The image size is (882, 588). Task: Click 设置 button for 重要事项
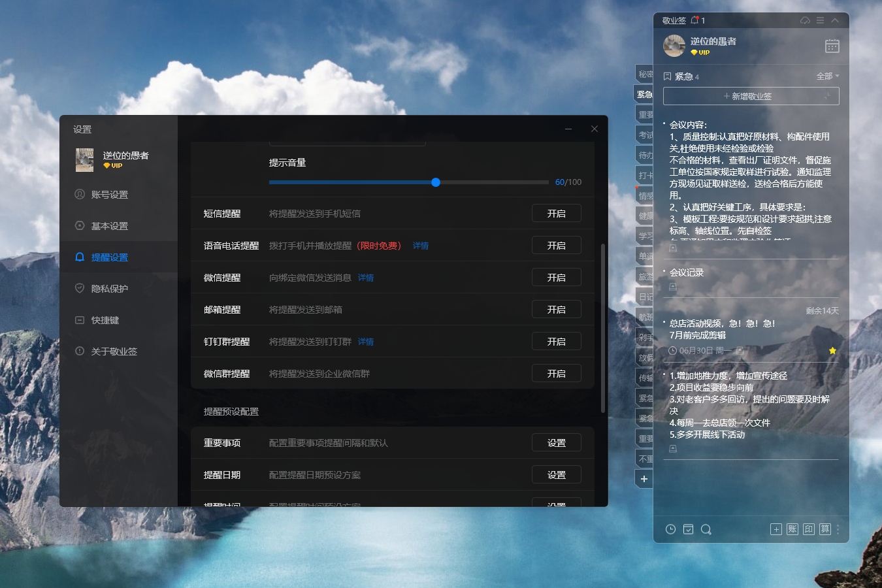coord(556,443)
